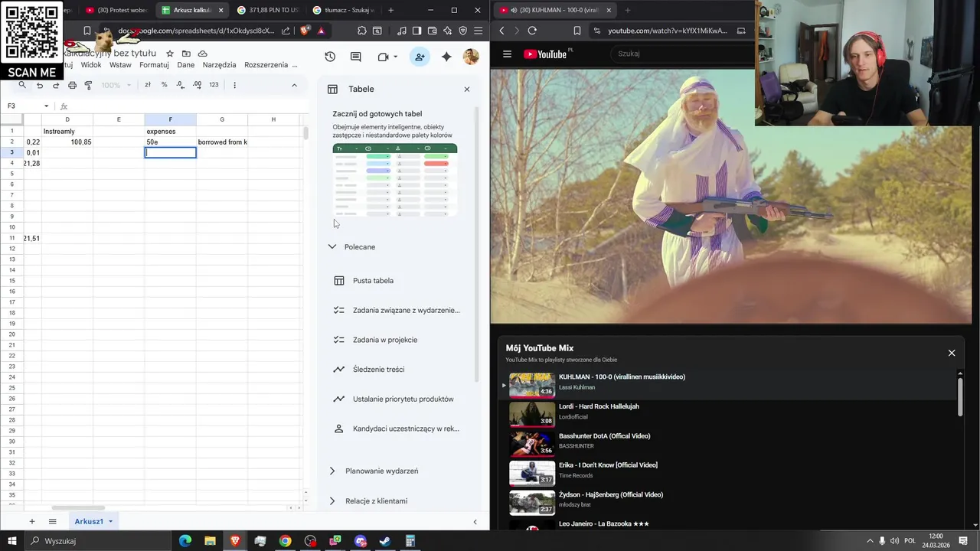The image size is (980, 551).
Task: Decrease decimal places
Action: 181,85
